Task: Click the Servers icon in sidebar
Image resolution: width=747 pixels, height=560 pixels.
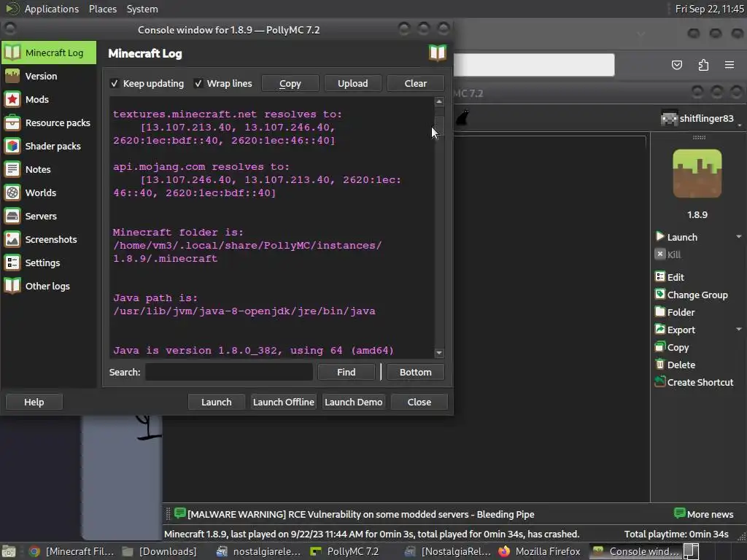Action: pos(12,216)
